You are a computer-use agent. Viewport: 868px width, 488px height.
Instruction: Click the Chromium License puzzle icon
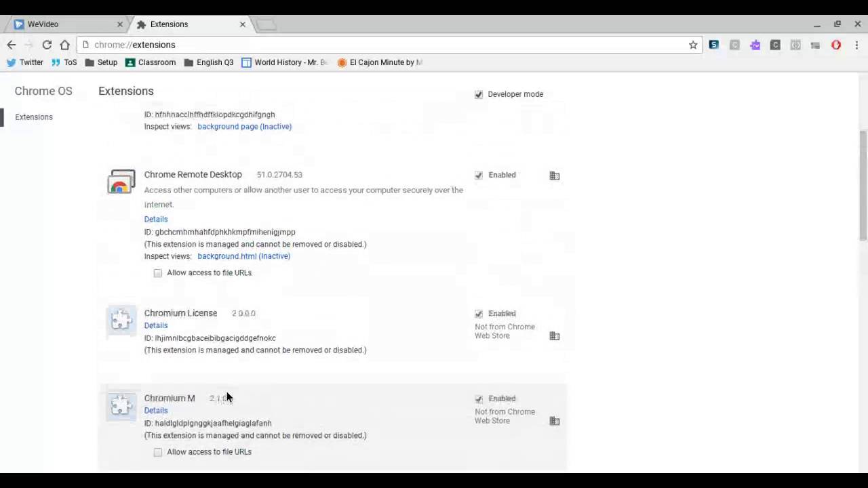tap(121, 321)
